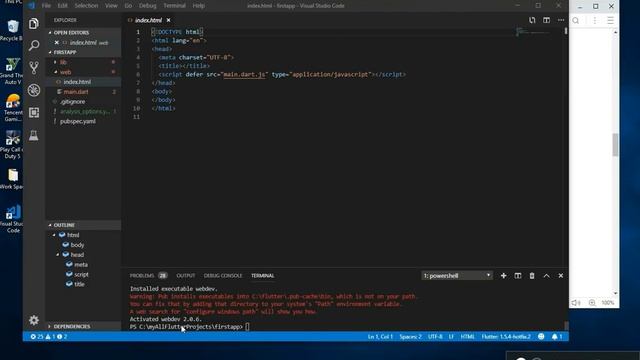The width and height of the screenshot is (640, 360).
Task: Open the Selection menu
Action: [86, 6]
